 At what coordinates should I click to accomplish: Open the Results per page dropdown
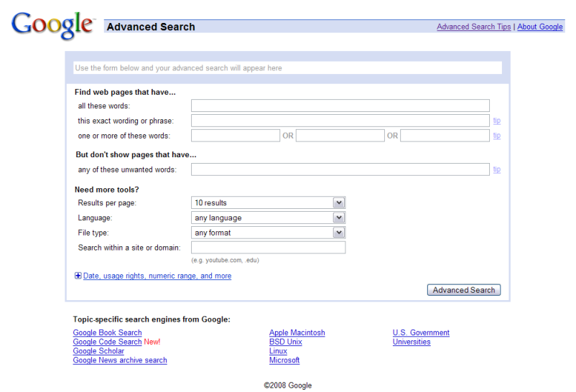click(268, 202)
